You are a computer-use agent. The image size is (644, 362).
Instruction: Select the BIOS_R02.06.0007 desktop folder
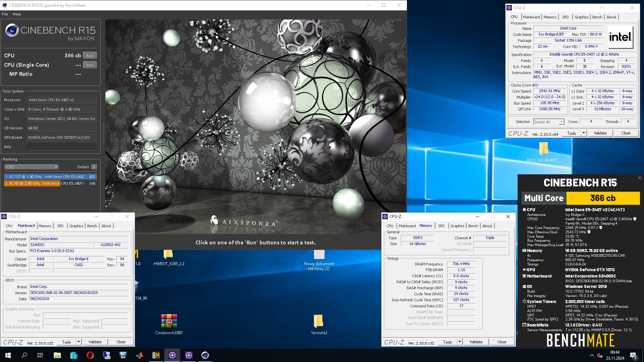pos(544,152)
